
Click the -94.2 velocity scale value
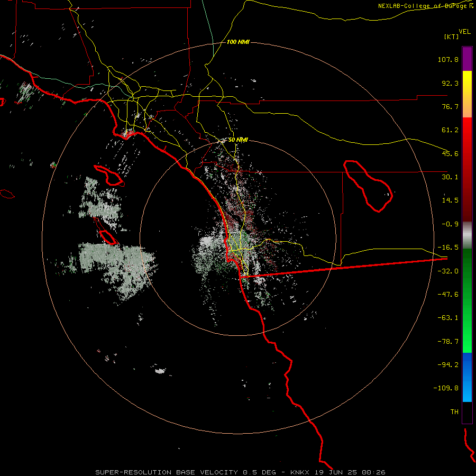pos(448,364)
